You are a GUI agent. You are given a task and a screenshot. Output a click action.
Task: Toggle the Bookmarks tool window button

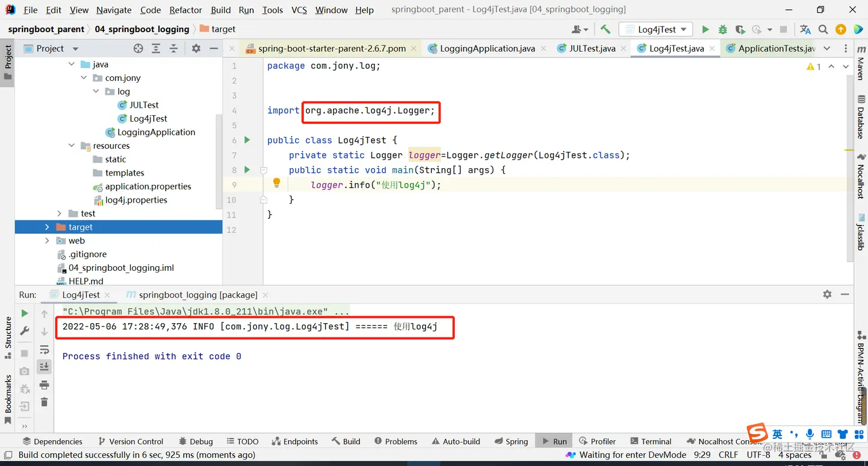click(x=8, y=399)
